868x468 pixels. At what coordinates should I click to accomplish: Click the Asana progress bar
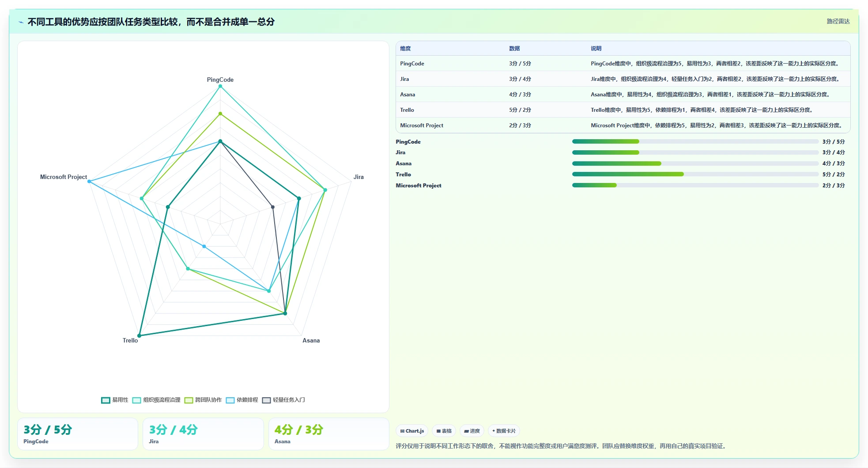click(x=695, y=164)
